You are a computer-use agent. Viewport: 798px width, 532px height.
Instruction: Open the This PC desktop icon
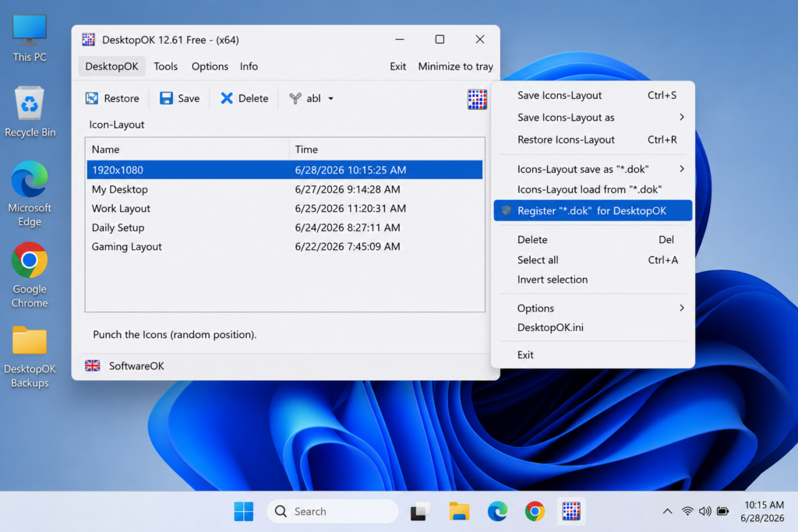30,30
